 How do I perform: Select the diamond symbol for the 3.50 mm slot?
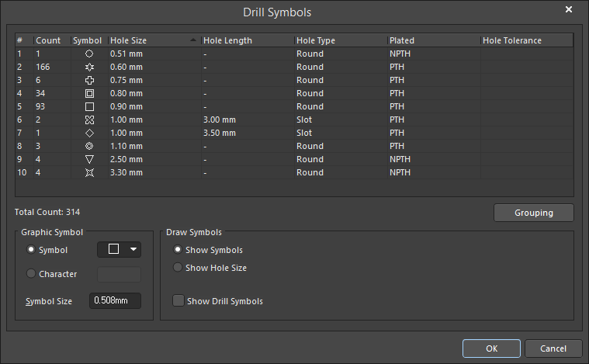(x=89, y=133)
